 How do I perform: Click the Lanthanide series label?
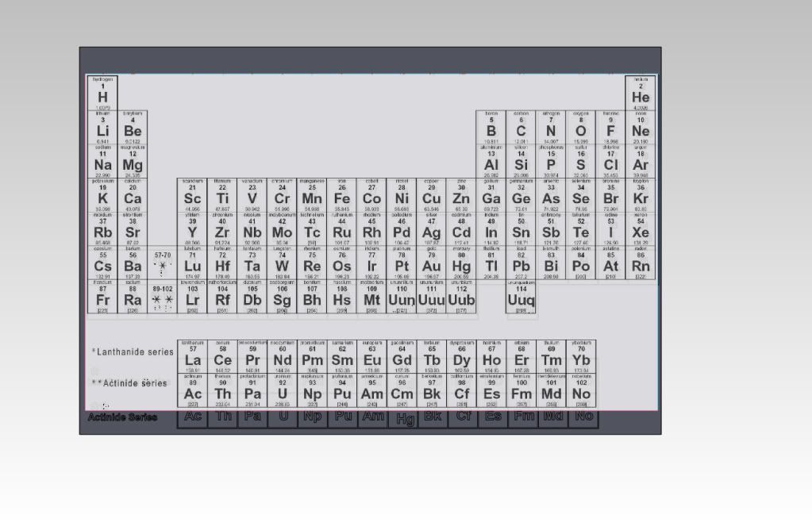pyautogui.click(x=133, y=351)
